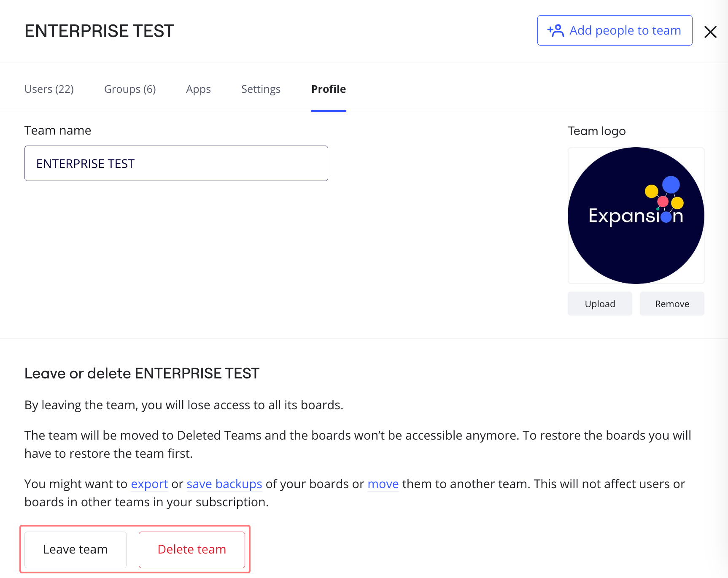728x578 pixels.
Task: Remove the current team logo
Action: 672,304
